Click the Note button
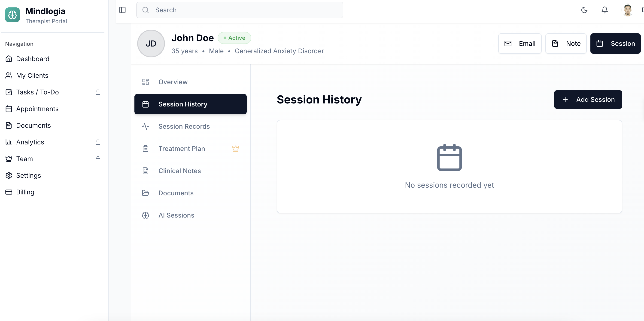644x321 pixels. click(x=565, y=44)
